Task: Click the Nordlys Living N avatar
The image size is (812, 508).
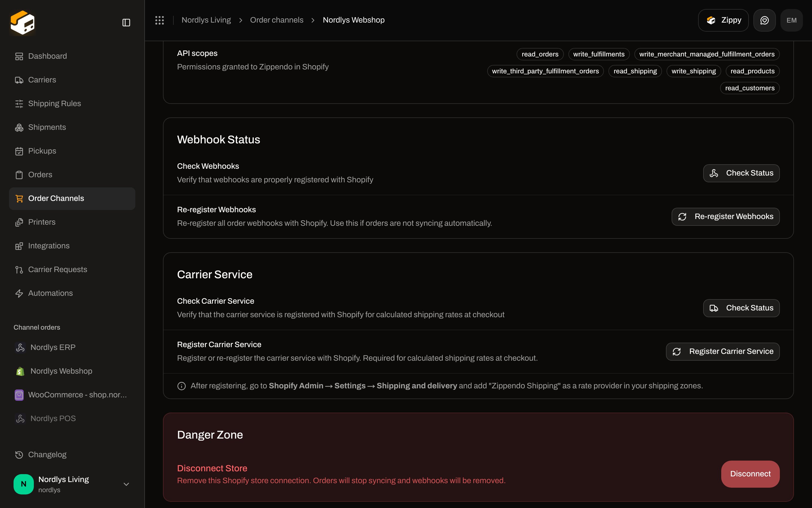Action: pos(23,484)
